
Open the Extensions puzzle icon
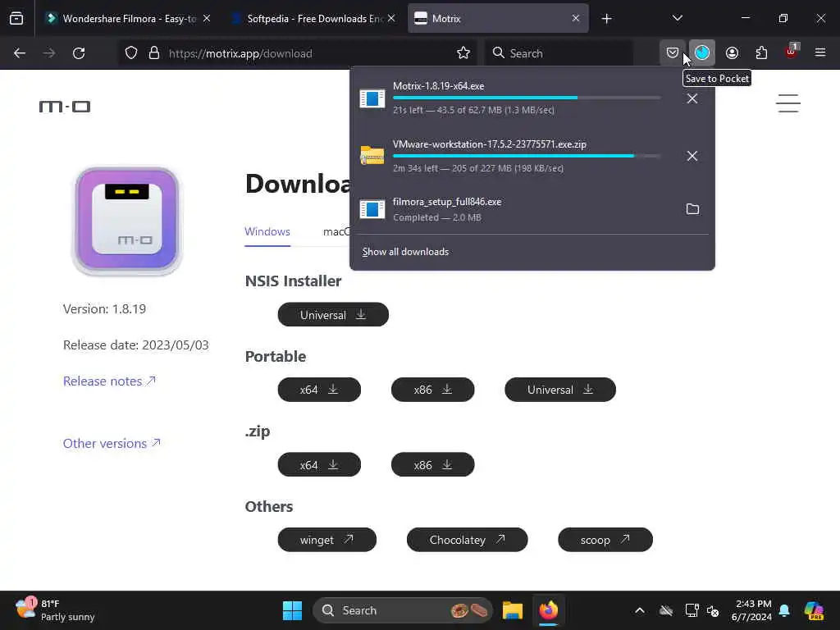coord(761,52)
